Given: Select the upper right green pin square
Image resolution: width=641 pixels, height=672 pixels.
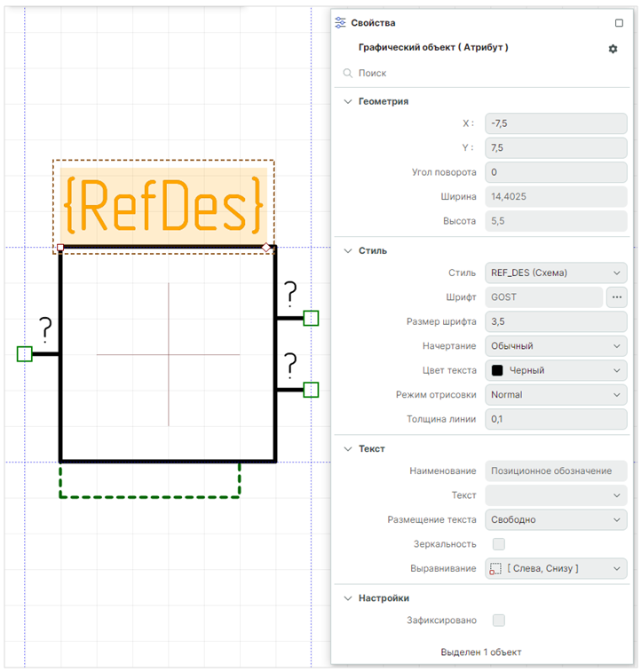Looking at the screenshot, I should coord(311,319).
